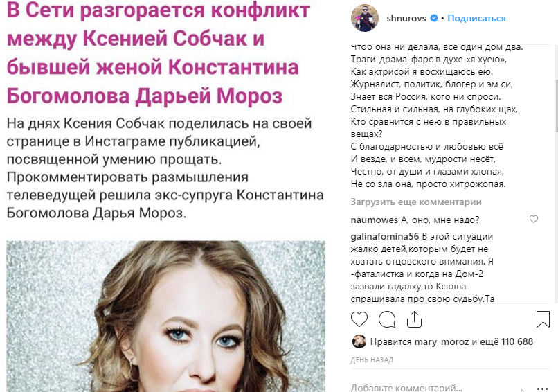Like the post with heart icon
The height and width of the screenshot is (392, 558).
coord(359,319)
